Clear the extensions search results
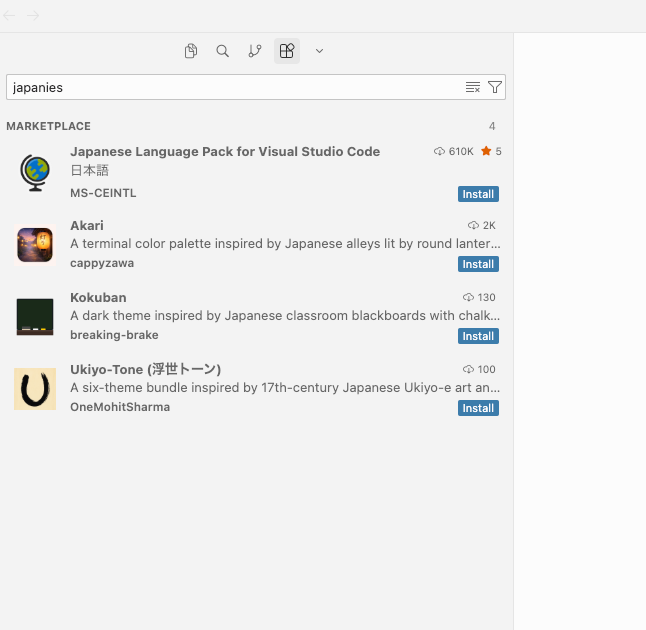 tap(473, 87)
